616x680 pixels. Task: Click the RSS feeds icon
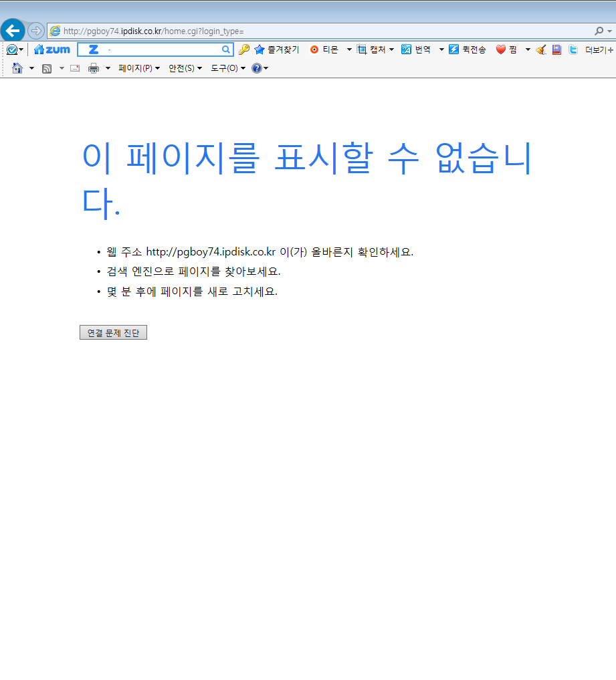[x=47, y=68]
